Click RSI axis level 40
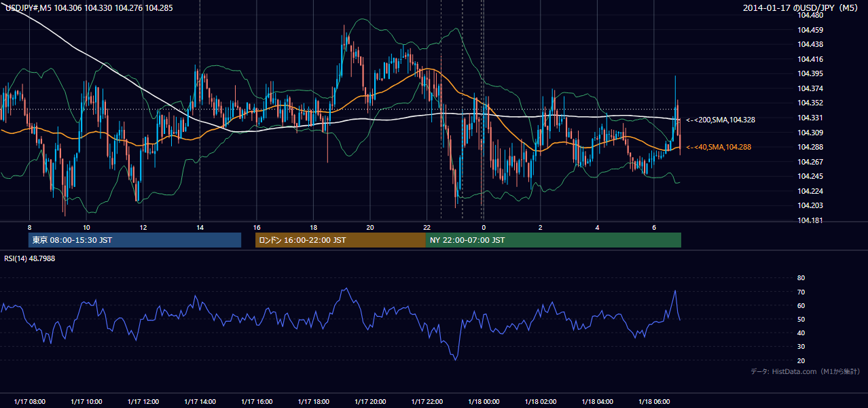Screen dimensions: 868x408 click(x=801, y=333)
